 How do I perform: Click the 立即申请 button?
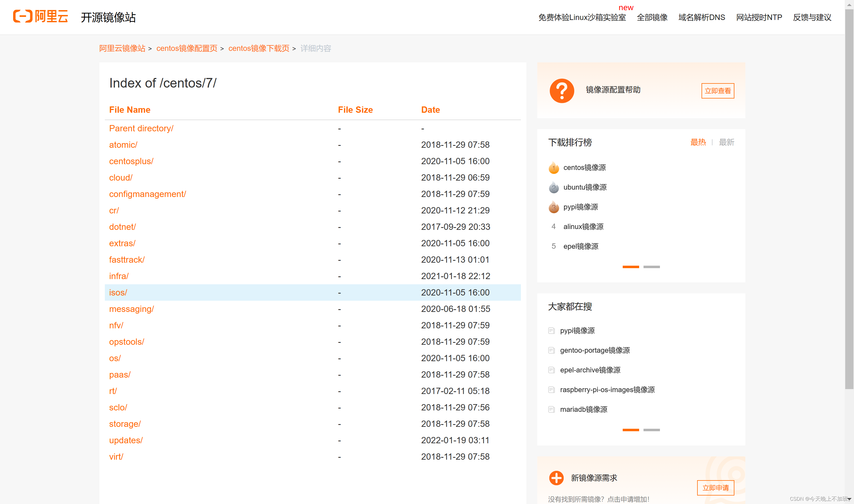(715, 488)
